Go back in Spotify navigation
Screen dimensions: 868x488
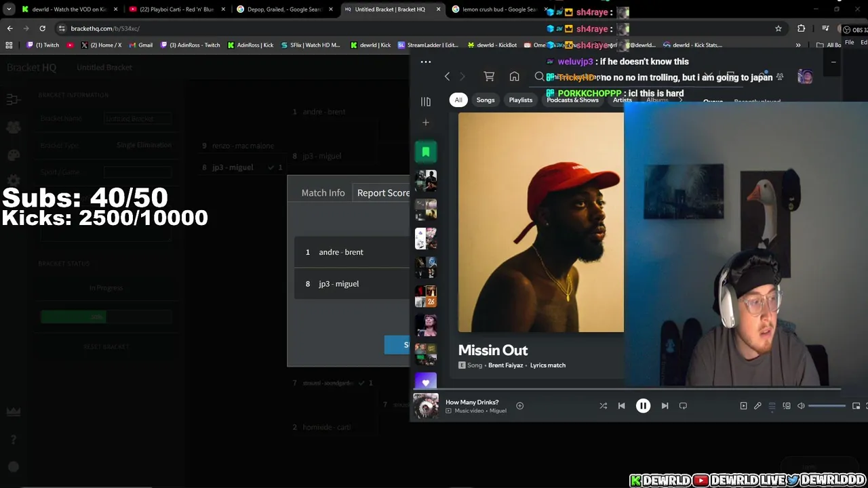[x=447, y=77]
